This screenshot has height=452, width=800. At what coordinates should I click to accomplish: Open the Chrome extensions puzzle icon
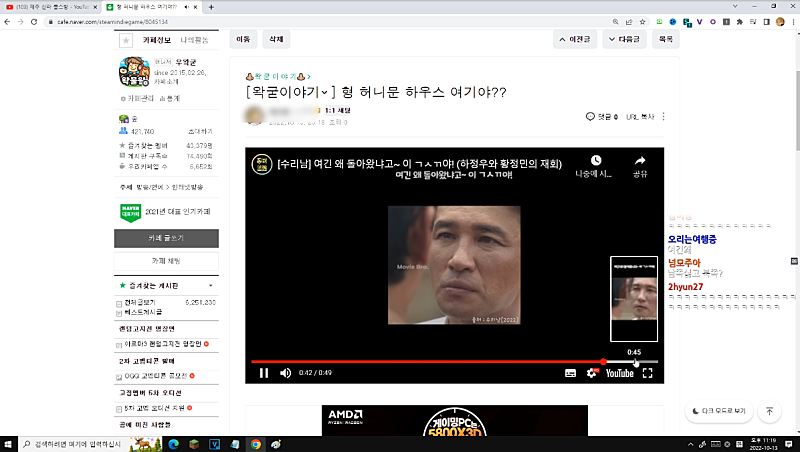[739, 22]
